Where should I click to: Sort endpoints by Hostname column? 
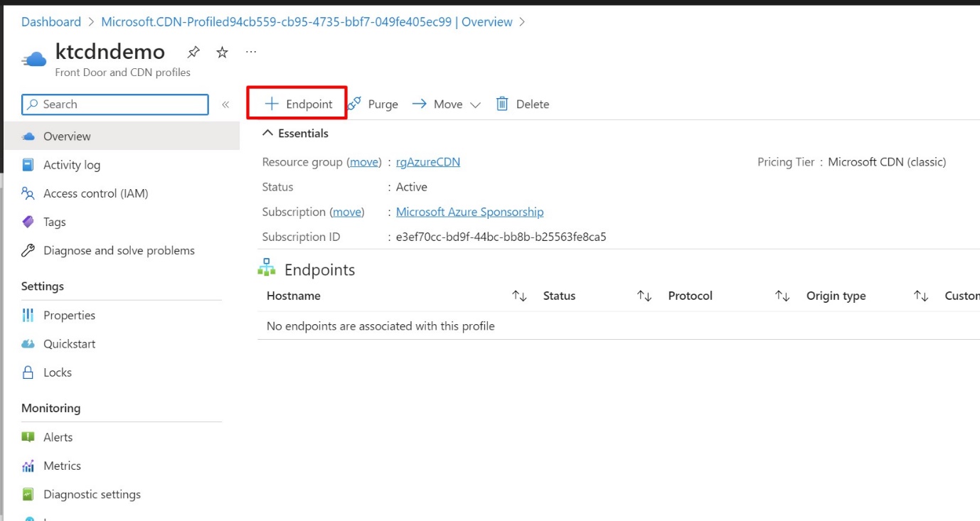click(519, 296)
